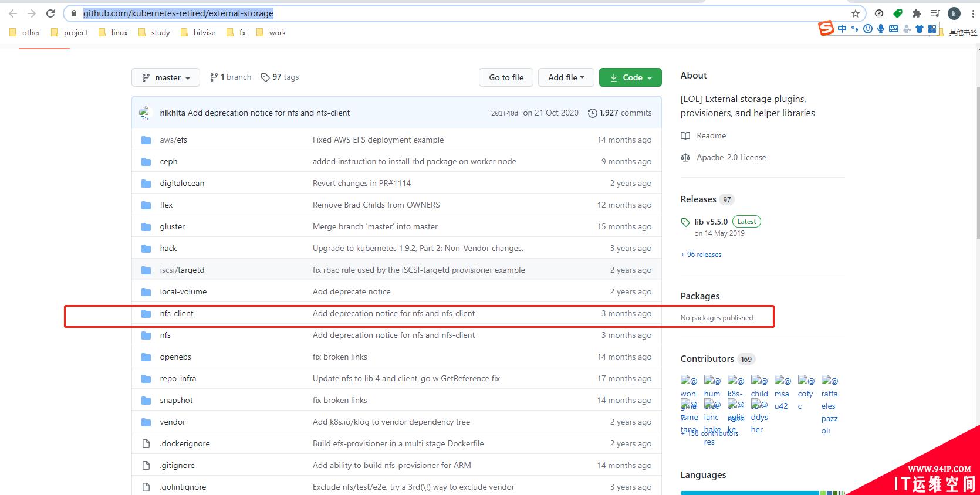Click the commit history clock icon
Image resolution: width=980 pixels, height=495 pixels.
[592, 113]
